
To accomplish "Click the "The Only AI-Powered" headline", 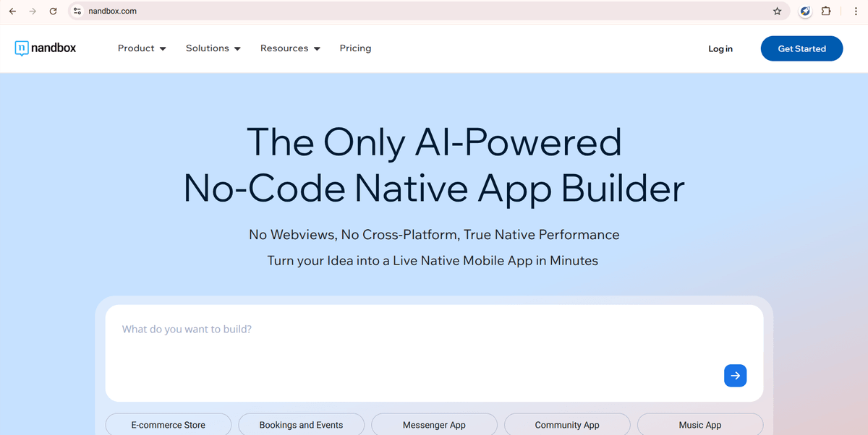I will pos(434,142).
